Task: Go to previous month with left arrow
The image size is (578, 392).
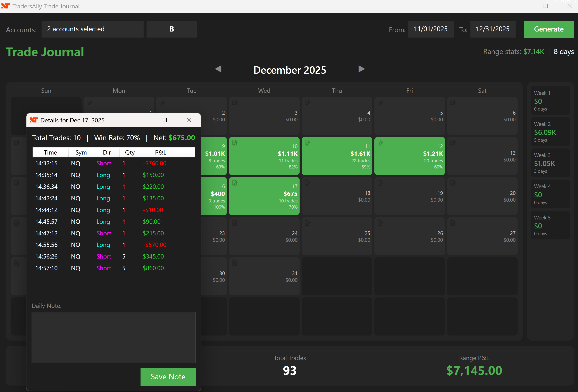Action: pos(218,69)
